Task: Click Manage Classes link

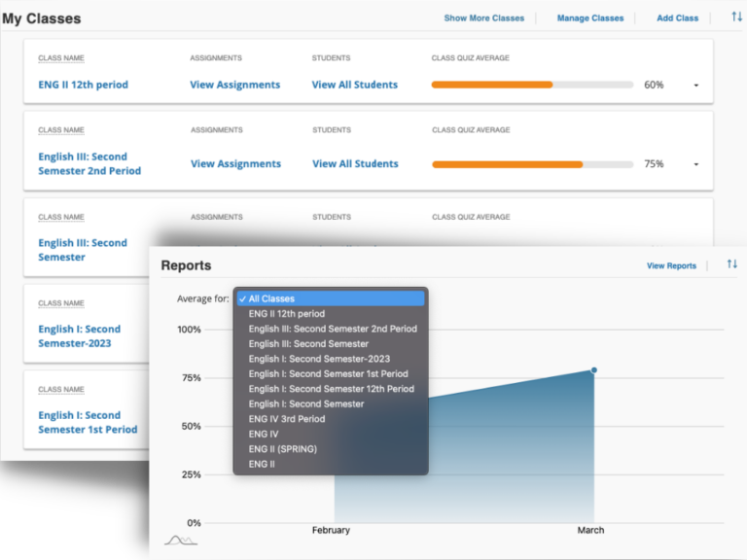Action: click(590, 18)
